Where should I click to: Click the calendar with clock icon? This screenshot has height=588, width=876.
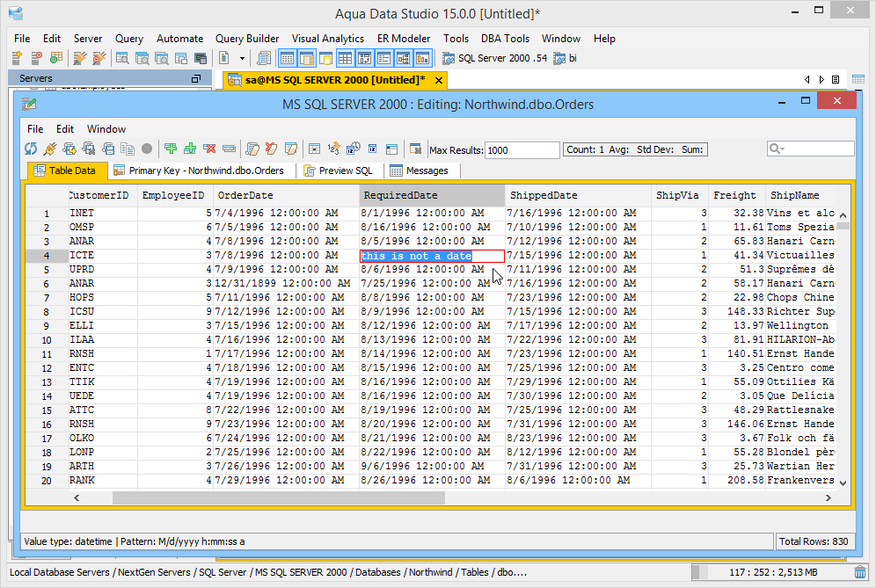353,149
